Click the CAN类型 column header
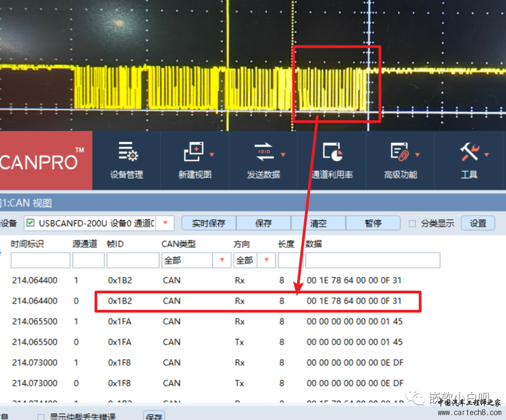 pos(179,244)
